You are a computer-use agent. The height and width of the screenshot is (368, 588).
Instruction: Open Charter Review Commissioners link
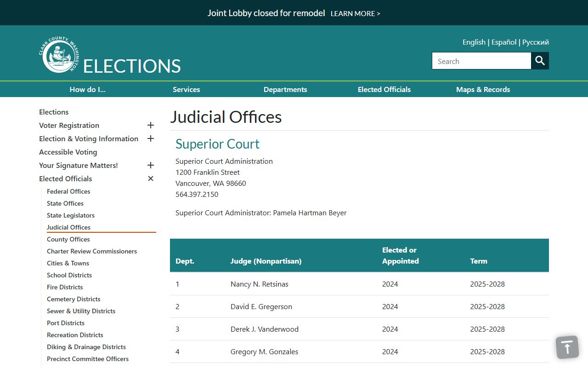click(x=92, y=251)
